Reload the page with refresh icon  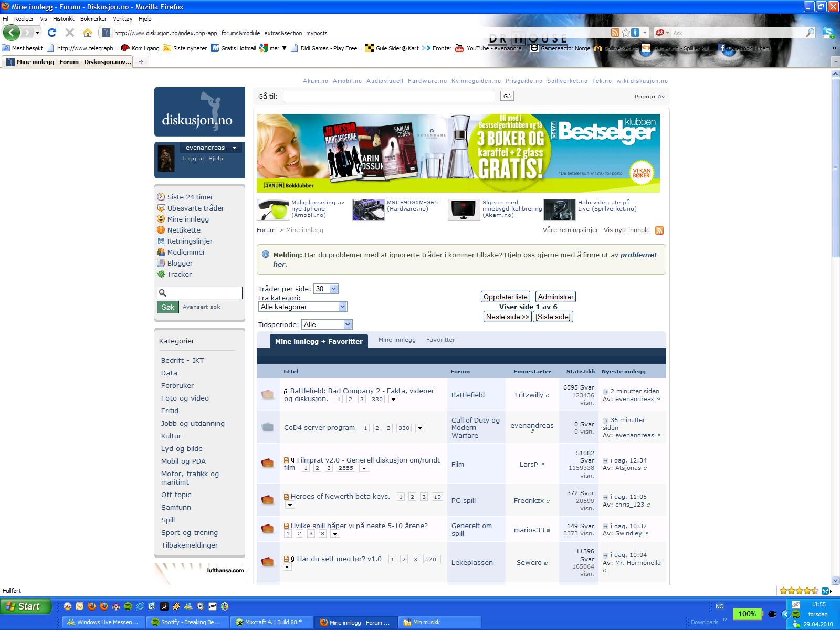click(52, 33)
